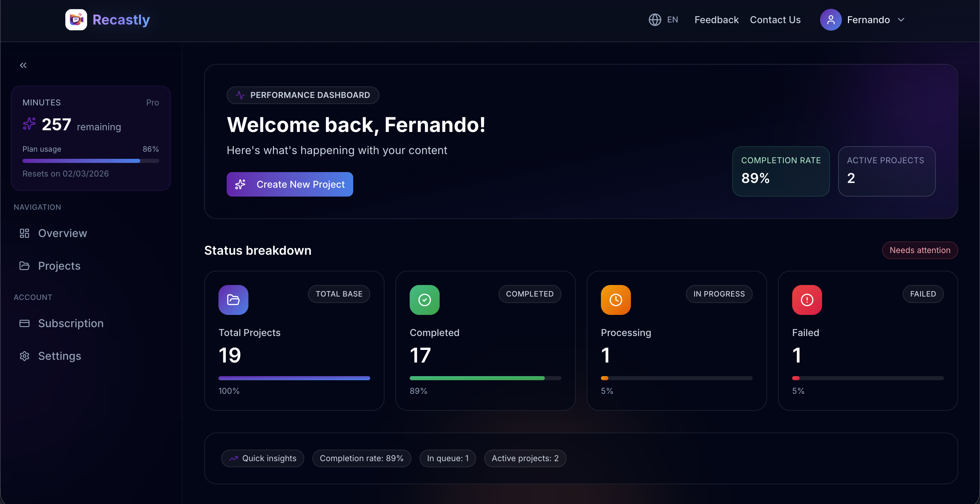Open the Contact Us link

coord(775,20)
